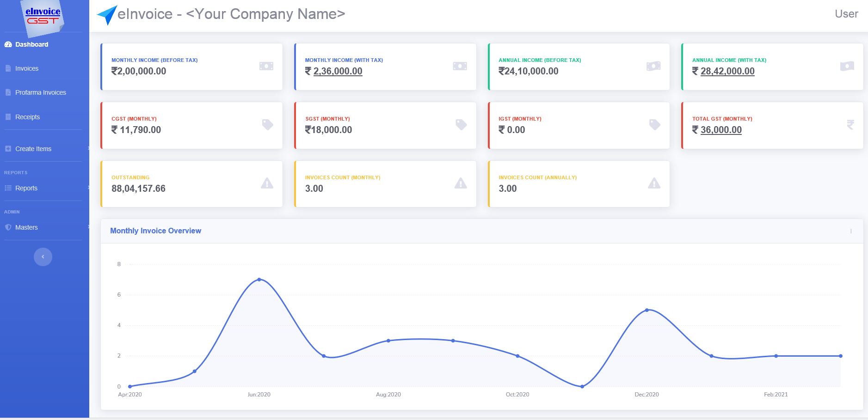Click the tag icon on IGST (Monthly) card
The height and width of the screenshot is (420, 868).
click(x=654, y=125)
